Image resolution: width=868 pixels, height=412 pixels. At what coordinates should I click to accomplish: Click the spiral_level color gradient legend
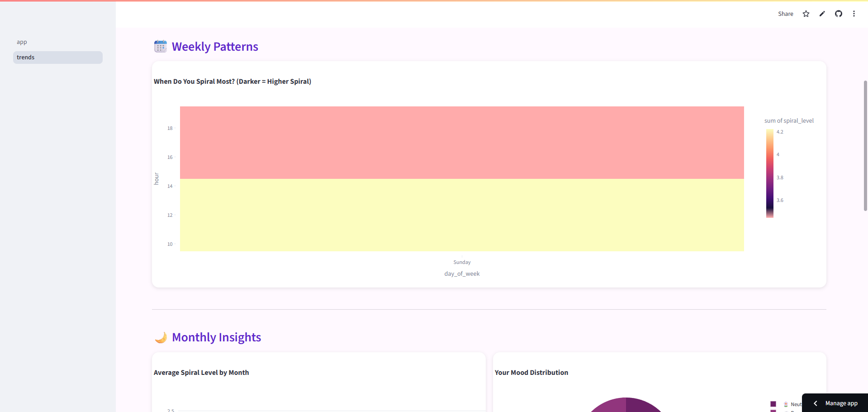tap(769, 173)
